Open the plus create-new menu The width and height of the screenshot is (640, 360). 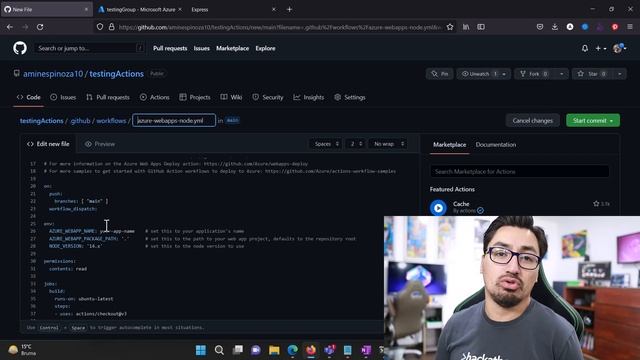(600, 48)
